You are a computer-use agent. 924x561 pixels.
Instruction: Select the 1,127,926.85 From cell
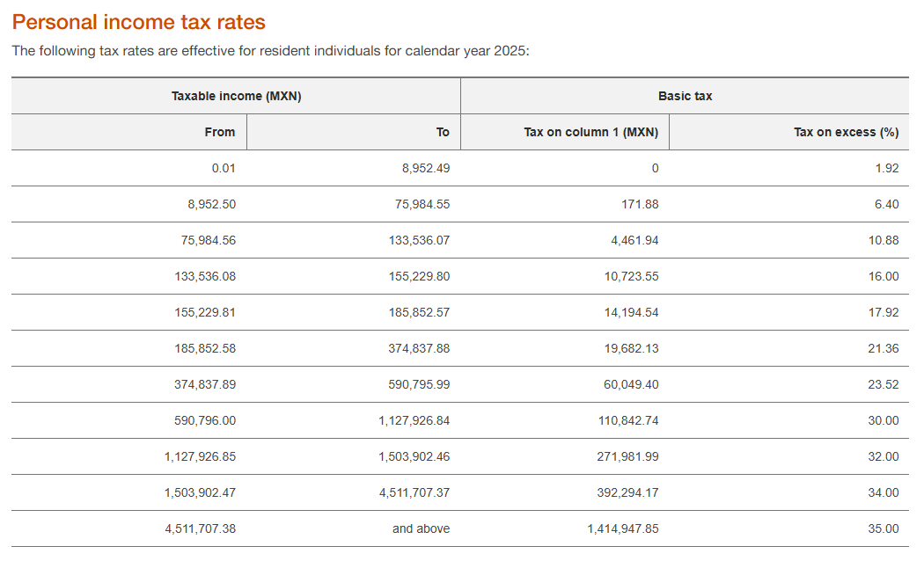[x=200, y=456]
